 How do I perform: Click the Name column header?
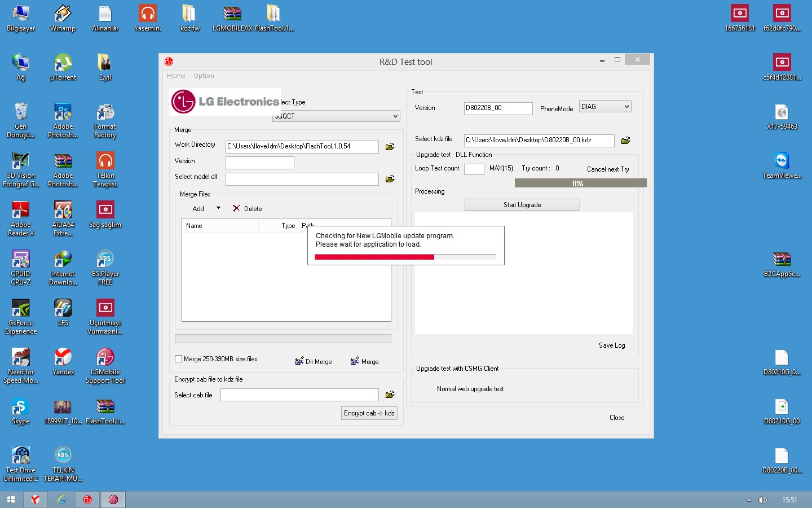click(x=220, y=226)
